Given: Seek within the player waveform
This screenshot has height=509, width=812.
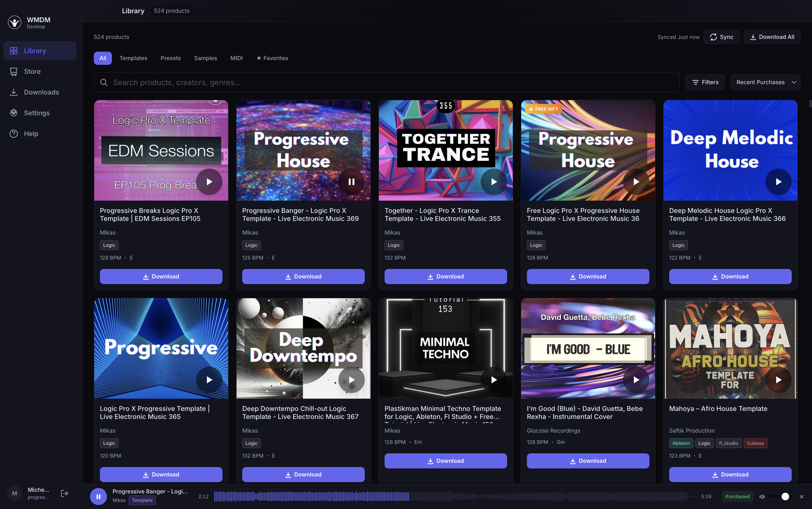Looking at the screenshot, I should pyautogui.click(x=455, y=497).
